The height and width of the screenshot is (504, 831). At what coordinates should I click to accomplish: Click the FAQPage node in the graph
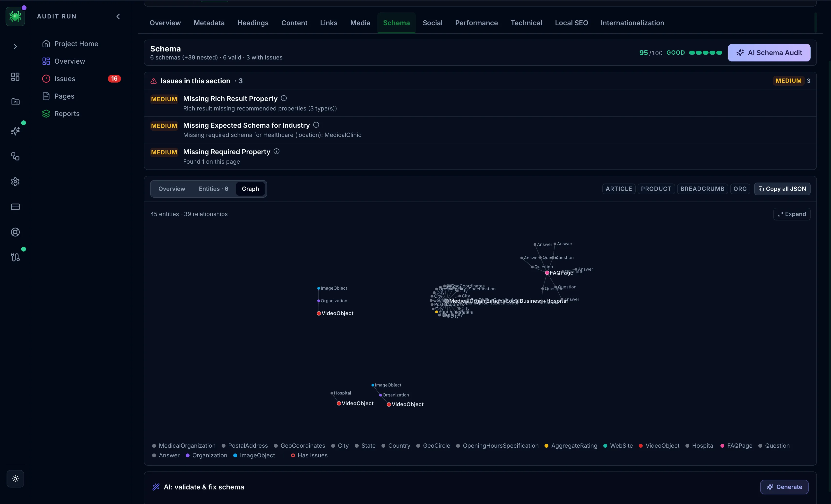click(x=547, y=273)
